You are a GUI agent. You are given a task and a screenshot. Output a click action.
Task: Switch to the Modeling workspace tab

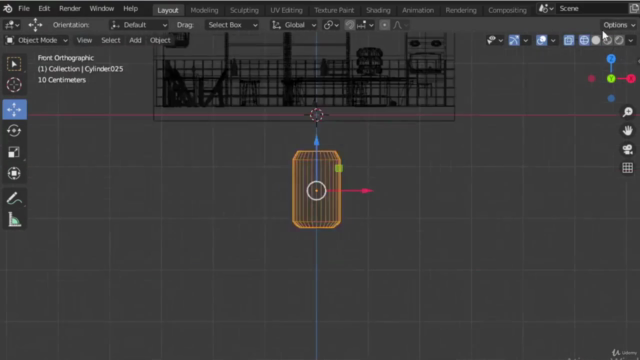[204, 10]
